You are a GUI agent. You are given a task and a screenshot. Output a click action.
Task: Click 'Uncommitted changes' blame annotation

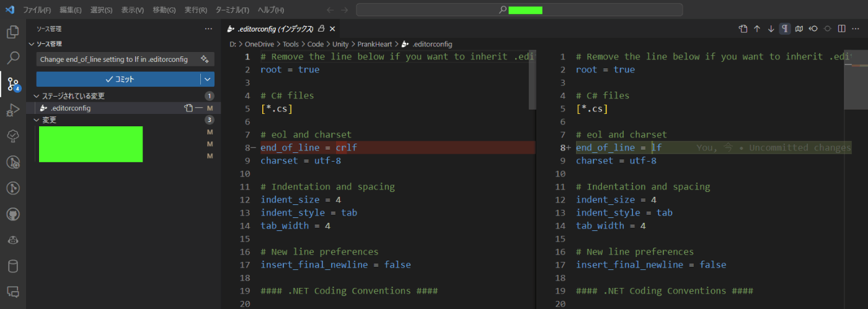[800, 147]
